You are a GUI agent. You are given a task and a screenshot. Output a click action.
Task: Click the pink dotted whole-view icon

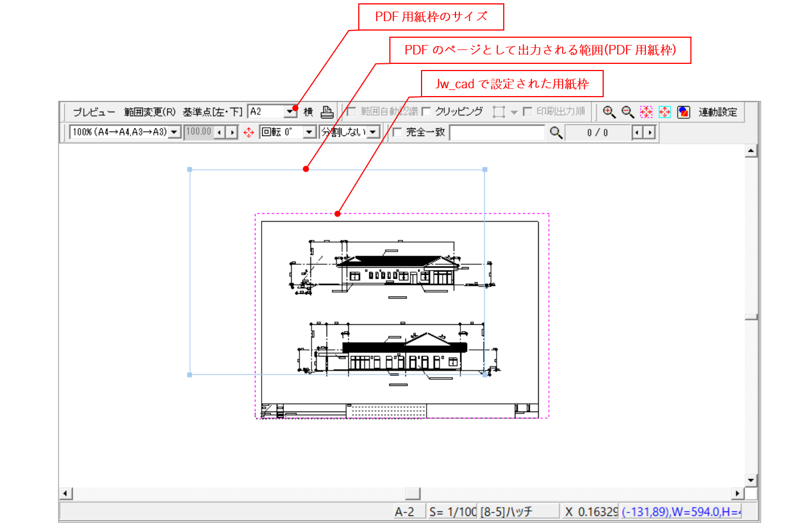tap(646, 112)
